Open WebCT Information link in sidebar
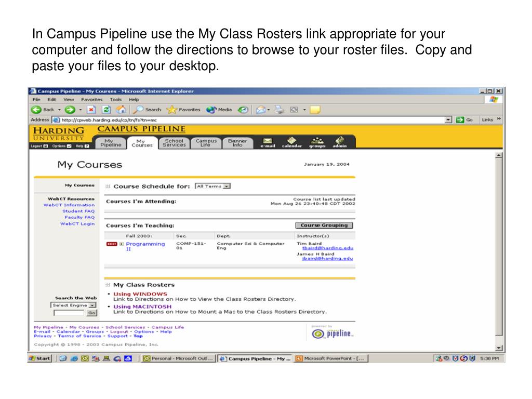 [x=69, y=205]
